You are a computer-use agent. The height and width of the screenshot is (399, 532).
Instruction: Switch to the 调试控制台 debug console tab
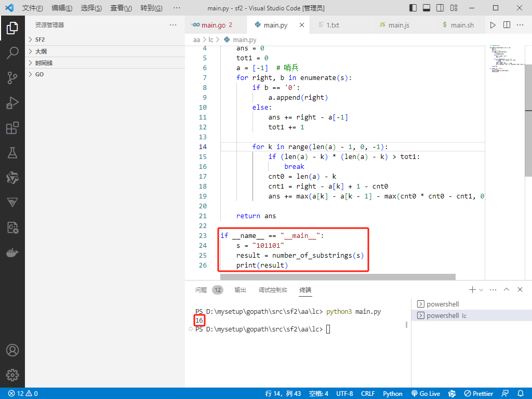coord(273,290)
